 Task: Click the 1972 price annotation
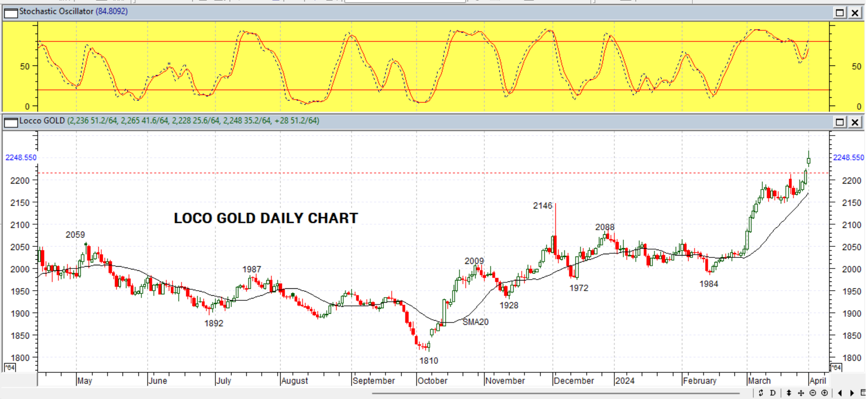pos(579,288)
